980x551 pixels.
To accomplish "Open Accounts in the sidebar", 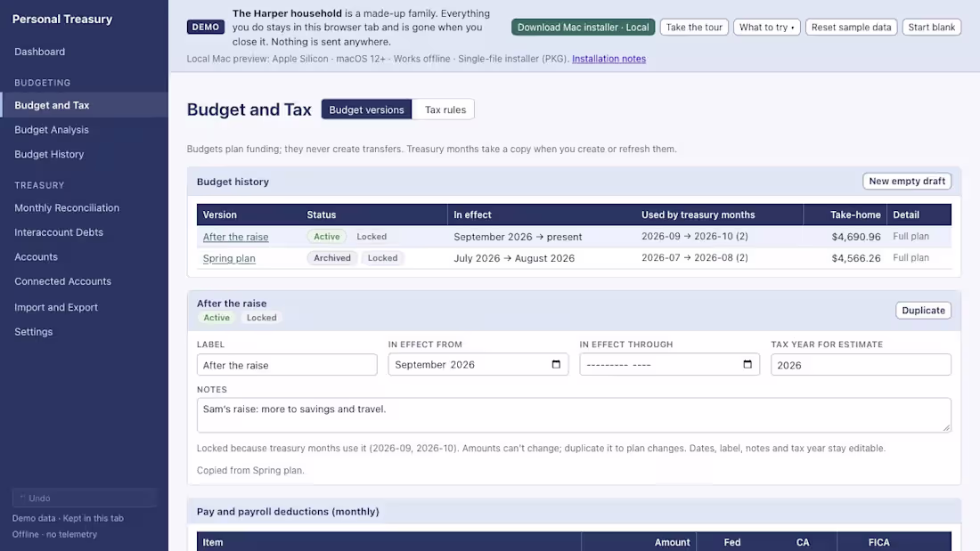I will [x=36, y=256].
